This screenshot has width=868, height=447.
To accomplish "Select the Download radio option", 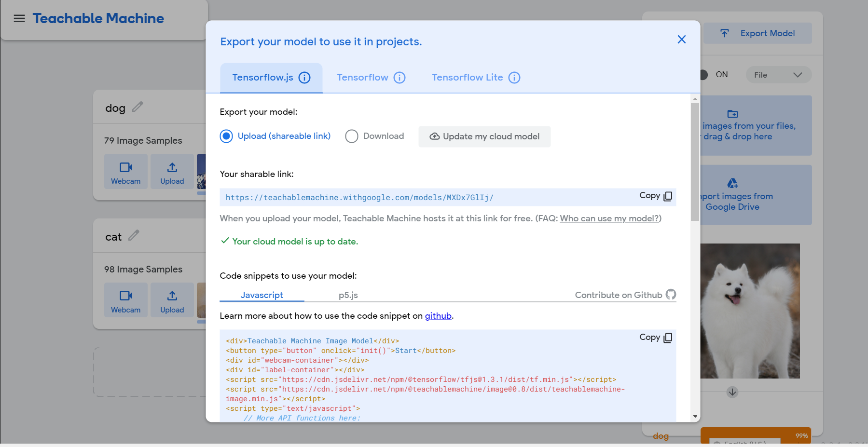I will (352, 136).
